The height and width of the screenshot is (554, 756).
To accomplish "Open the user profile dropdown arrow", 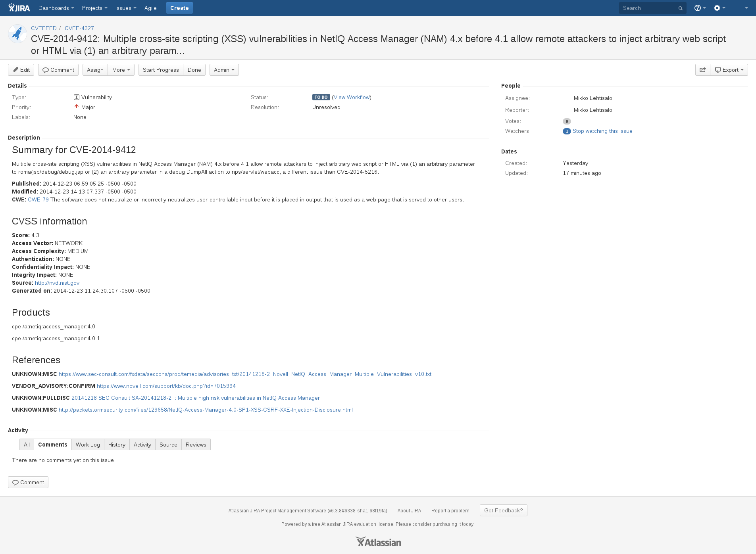I will click(746, 8).
